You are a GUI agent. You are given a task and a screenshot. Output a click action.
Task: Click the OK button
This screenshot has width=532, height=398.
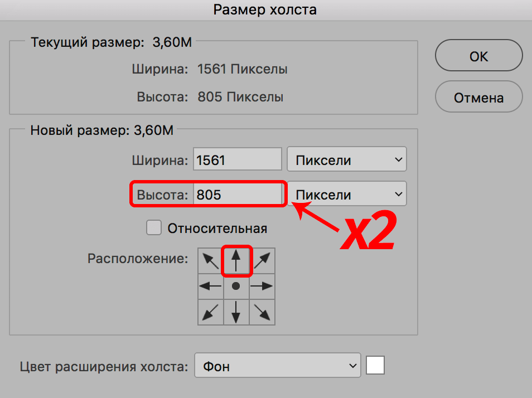click(478, 56)
